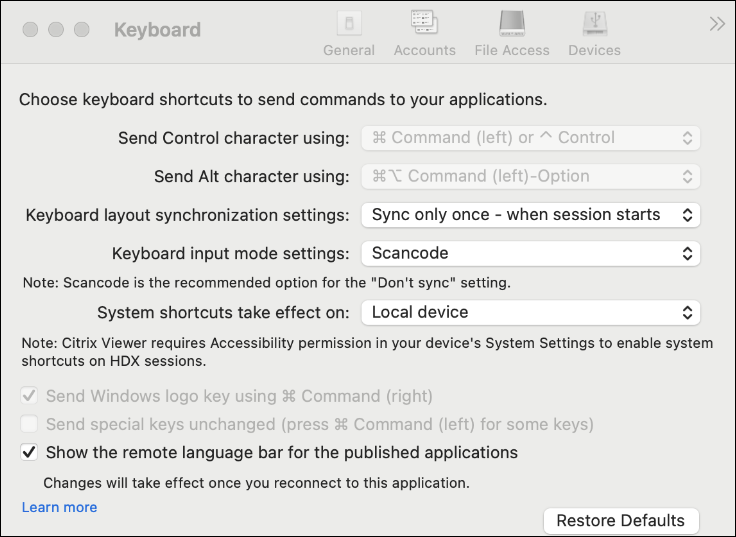Toggle Send Windows logo key checkbox
This screenshot has height=537, width=736.
[x=30, y=396]
